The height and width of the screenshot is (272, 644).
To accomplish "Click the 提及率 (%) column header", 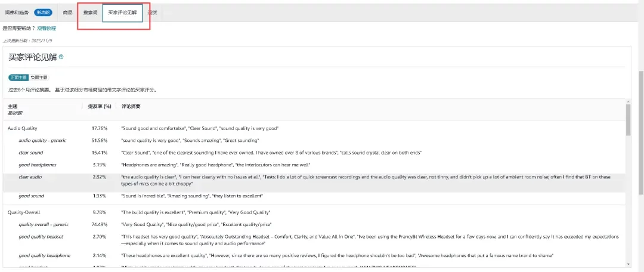I will pos(100,106).
